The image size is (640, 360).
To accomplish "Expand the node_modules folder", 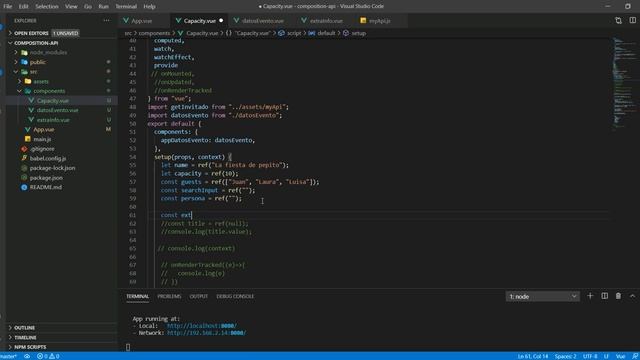I will coord(48,52).
